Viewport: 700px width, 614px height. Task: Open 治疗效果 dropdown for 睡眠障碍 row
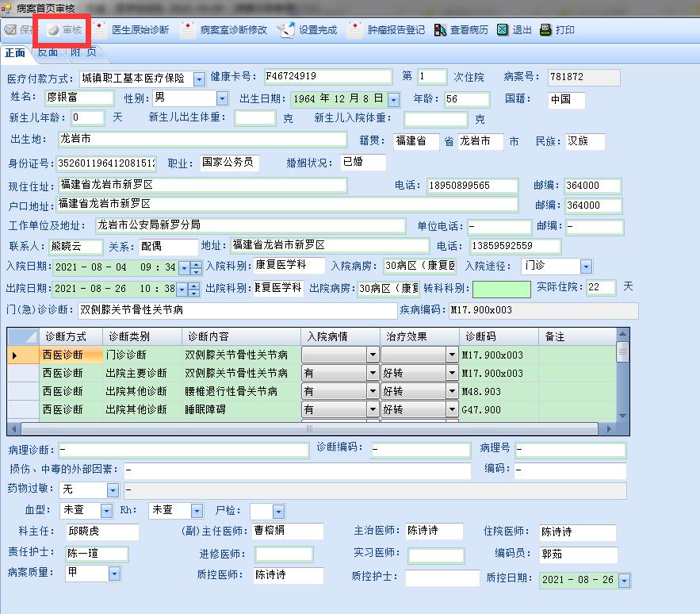[452, 409]
